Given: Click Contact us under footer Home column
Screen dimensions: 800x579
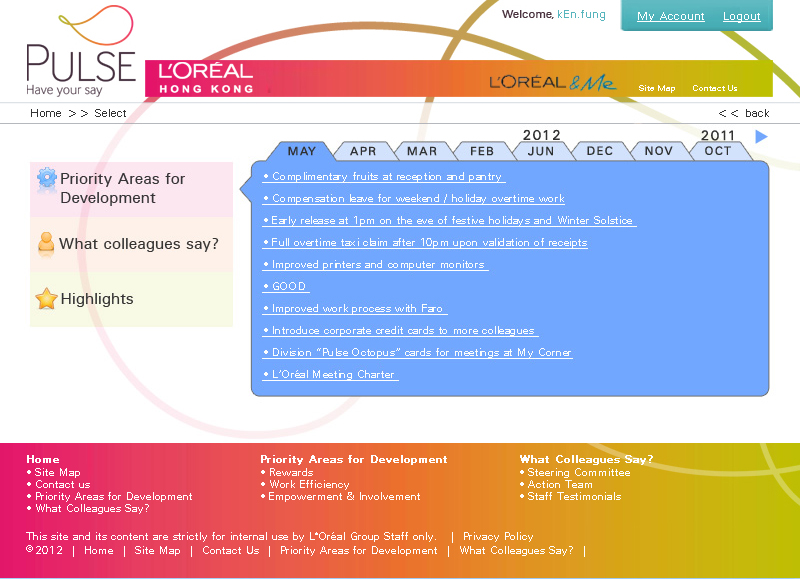Looking at the screenshot, I should pos(62,484).
